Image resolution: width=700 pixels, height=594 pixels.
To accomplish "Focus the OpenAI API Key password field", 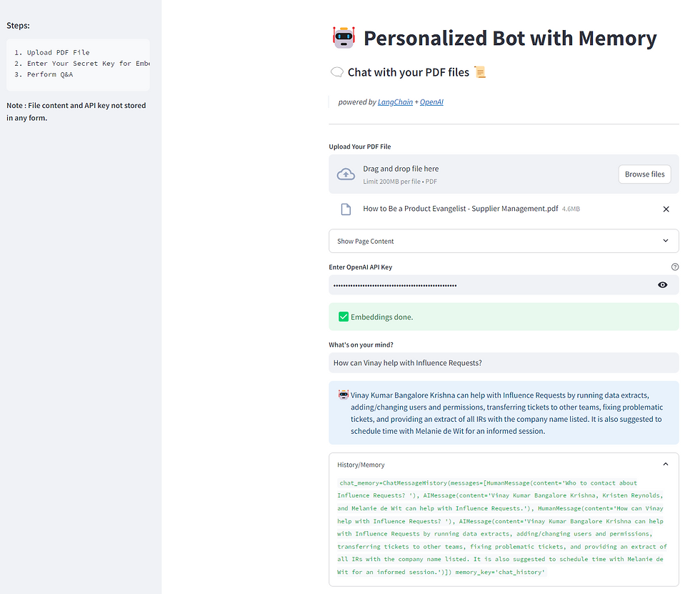I will click(491, 285).
